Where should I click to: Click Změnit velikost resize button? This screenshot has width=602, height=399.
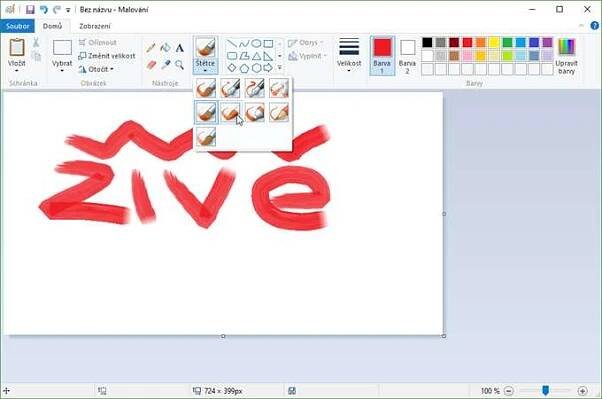pyautogui.click(x=107, y=56)
